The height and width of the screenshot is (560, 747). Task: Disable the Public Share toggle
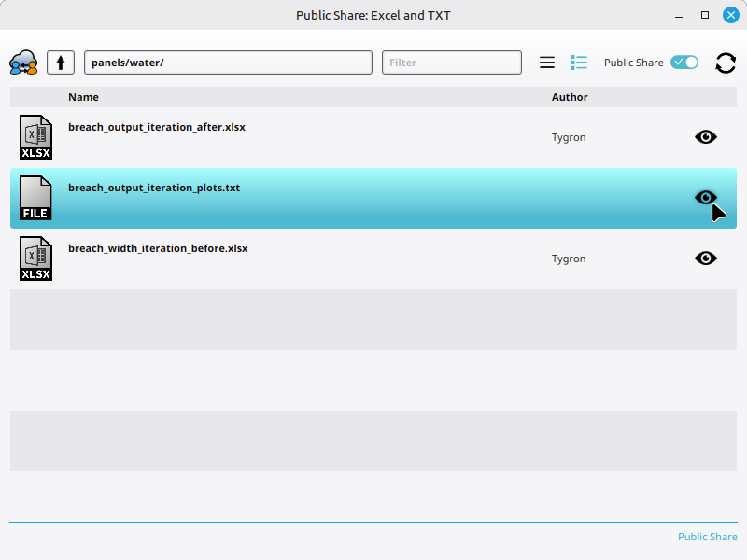point(684,62)
